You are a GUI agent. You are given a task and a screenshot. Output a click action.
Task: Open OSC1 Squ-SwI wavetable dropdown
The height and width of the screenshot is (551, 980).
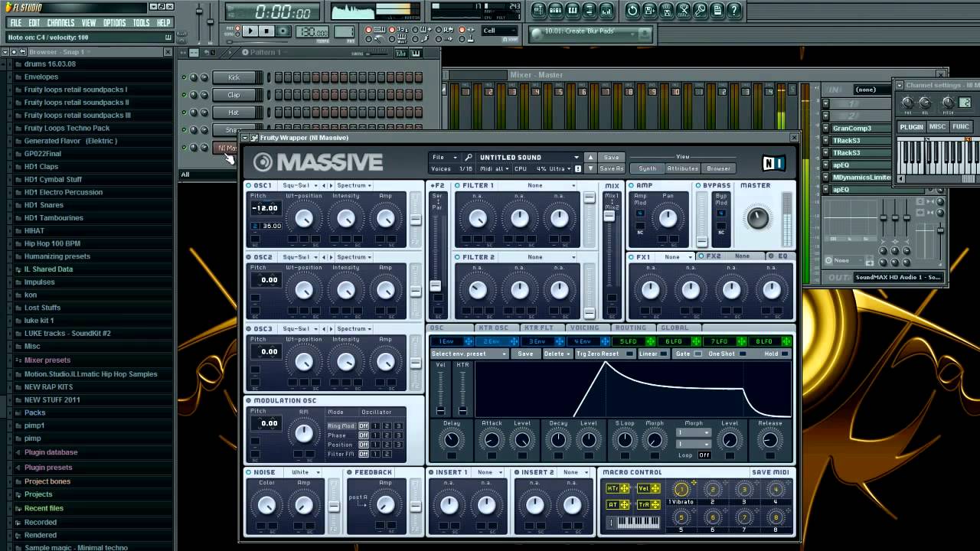[300, 185]
